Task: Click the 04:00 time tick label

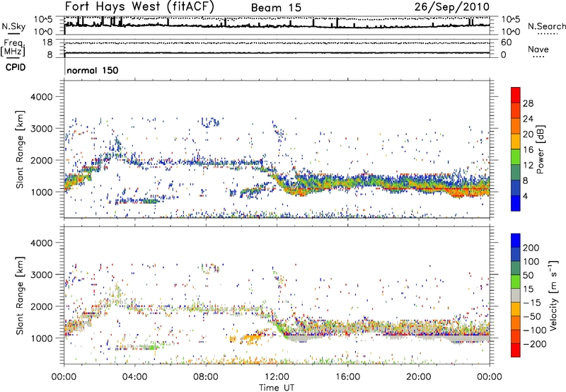Action: pos(134,377)
